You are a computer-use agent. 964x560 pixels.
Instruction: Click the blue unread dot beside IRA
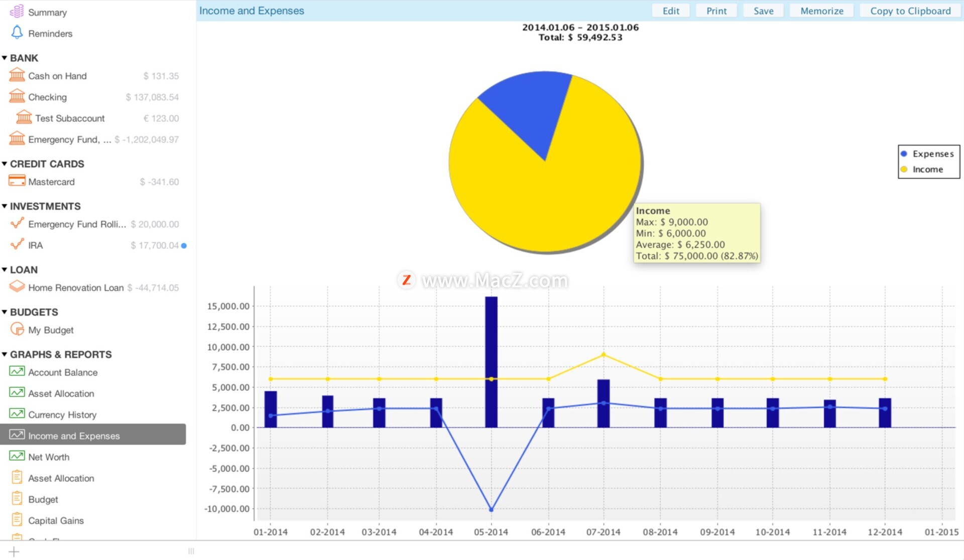click(x=184, y=245)
